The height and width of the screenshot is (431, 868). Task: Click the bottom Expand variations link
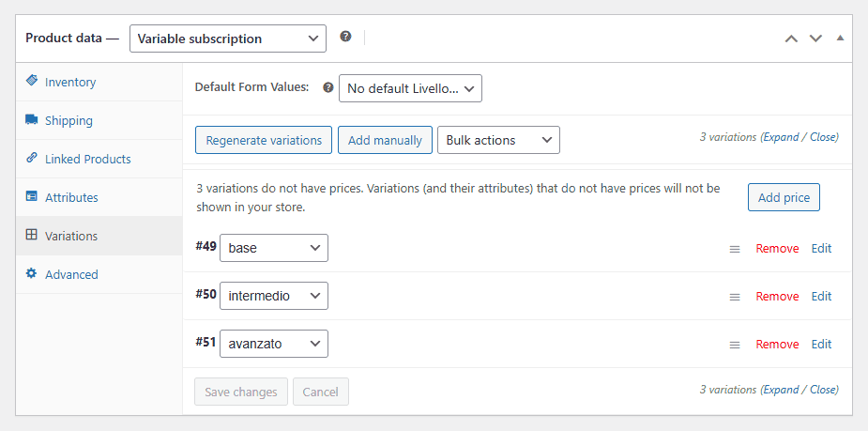[781, 390]
